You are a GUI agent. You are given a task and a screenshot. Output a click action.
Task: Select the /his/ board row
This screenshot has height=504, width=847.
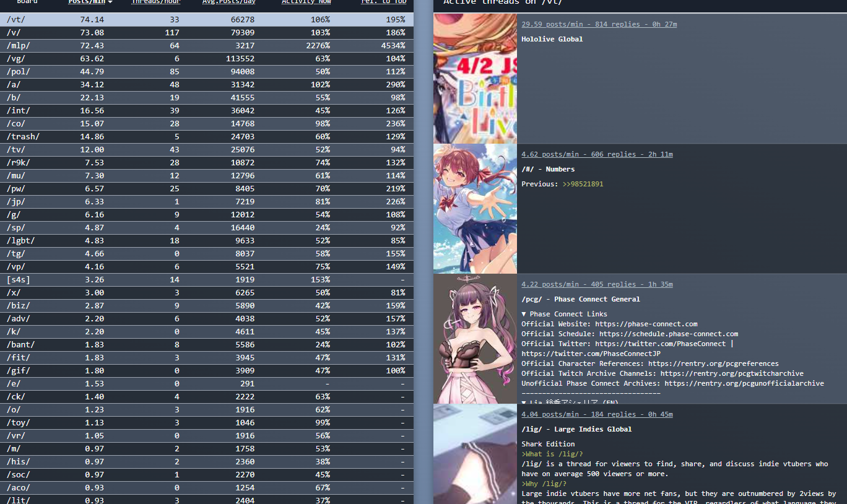pyautogui.click(x=207, y=462)
